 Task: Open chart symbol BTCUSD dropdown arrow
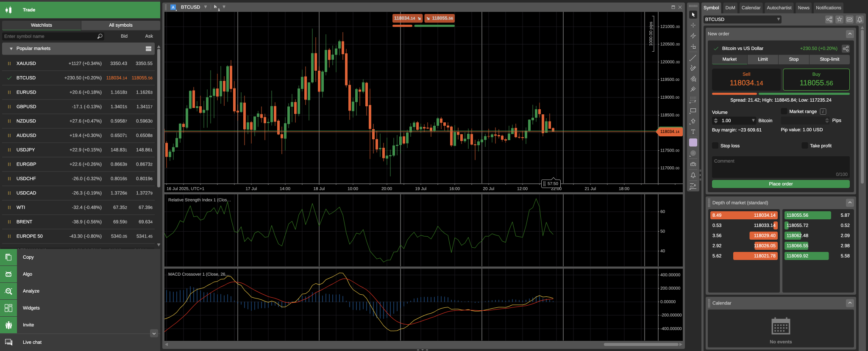click(206, 7)
